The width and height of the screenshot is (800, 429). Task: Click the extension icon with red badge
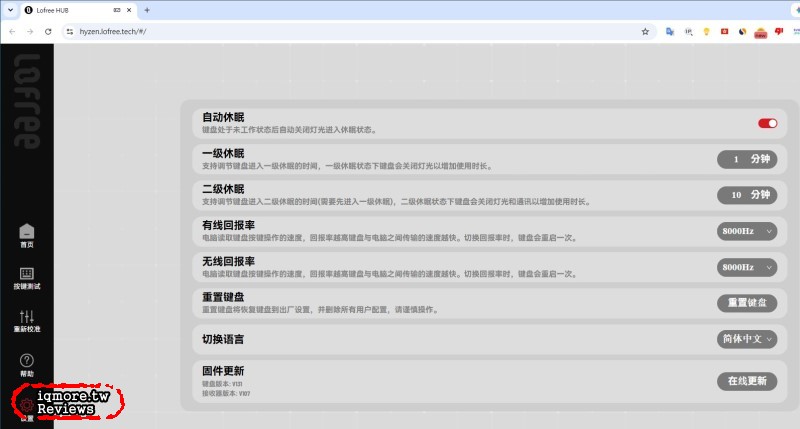click(x=761, y=33)
